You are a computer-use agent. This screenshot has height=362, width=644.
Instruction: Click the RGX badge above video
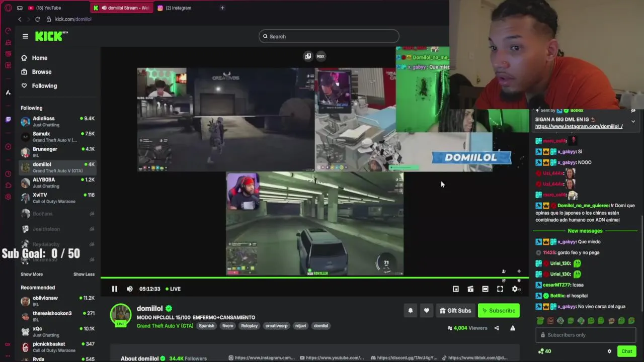pos(320,56)
